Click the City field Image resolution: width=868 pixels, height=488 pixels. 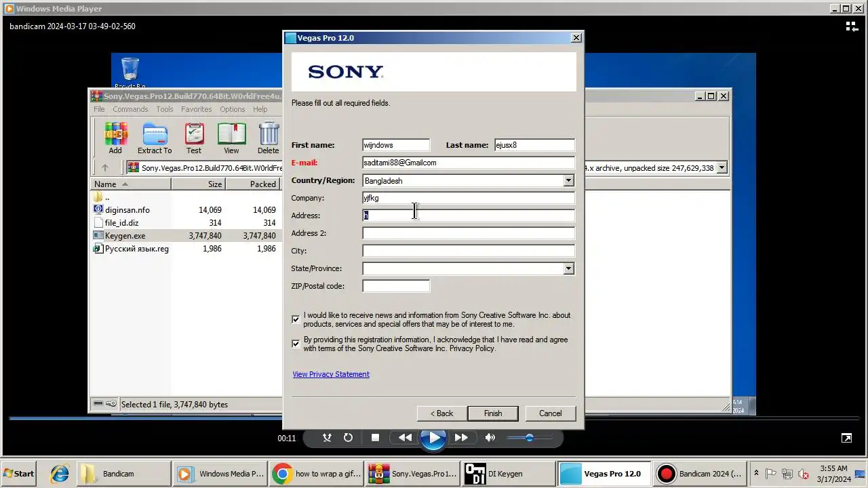tap(469, 251)
